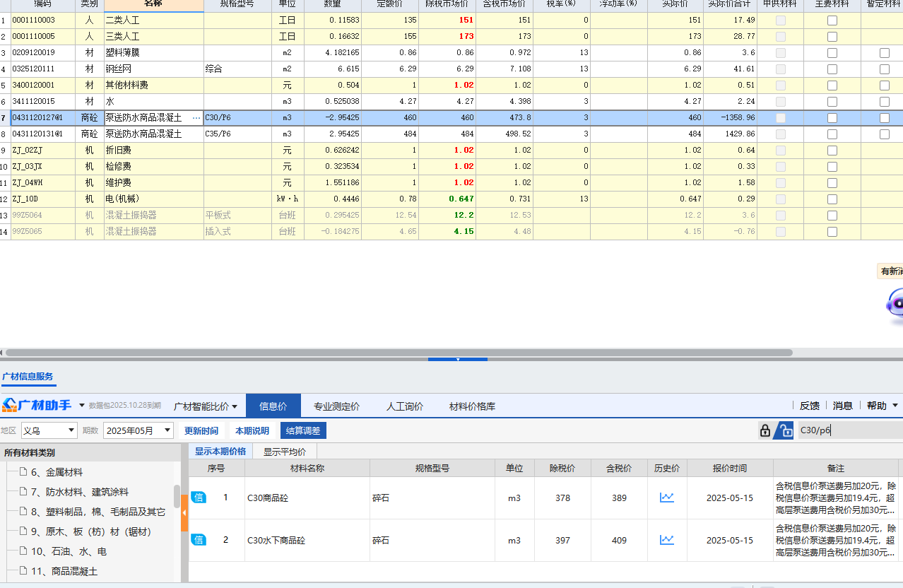Select the 显示本期价格 tab

coord(220,452)
